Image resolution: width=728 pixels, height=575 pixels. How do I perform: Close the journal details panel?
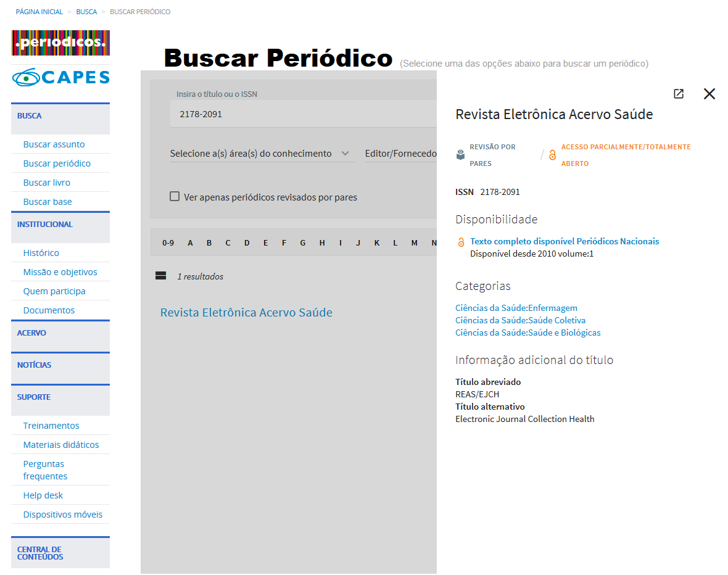coord(709,94)
